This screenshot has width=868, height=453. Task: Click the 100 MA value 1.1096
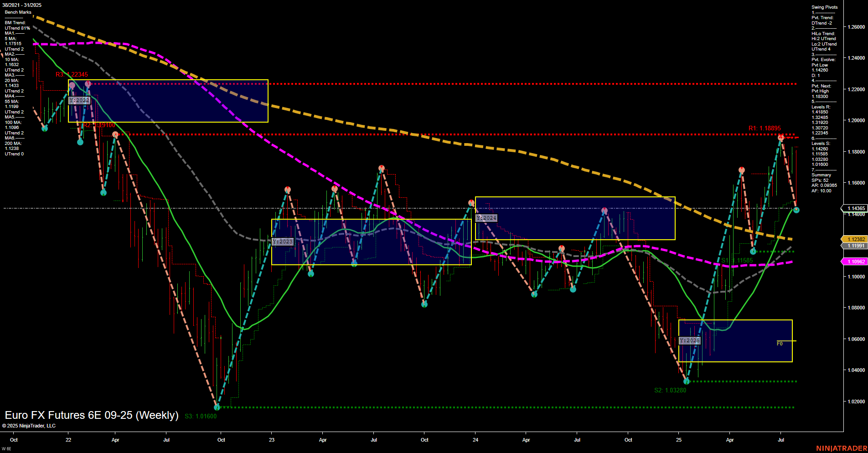(12, 128)
